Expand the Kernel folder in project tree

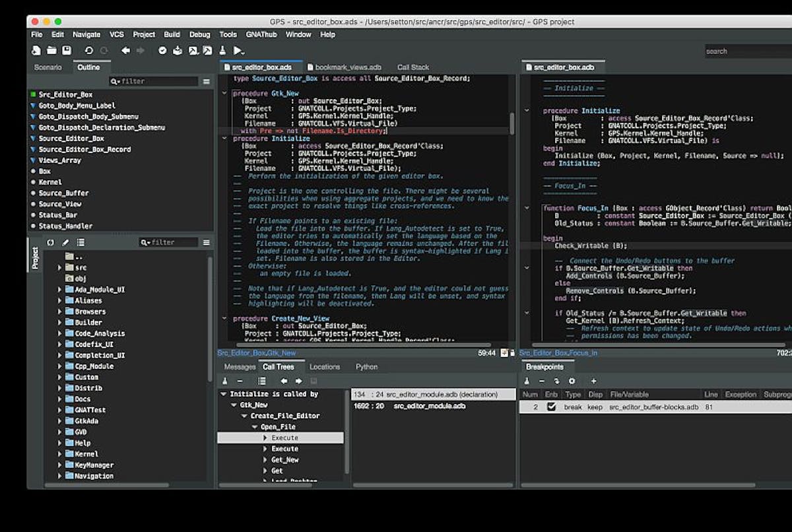pos(59,454)
